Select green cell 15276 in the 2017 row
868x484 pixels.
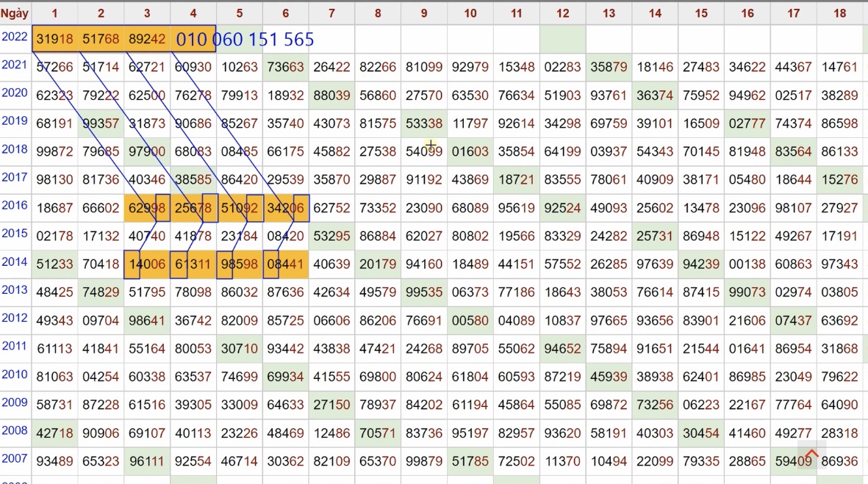[x=839, y=179]
